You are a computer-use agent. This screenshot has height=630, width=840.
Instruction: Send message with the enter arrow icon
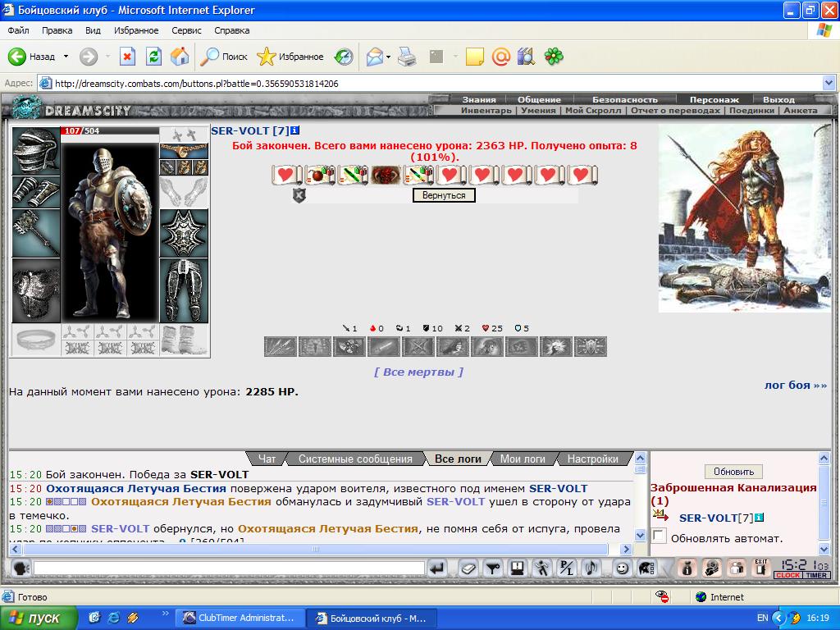pyautogui.click(x=437, y=568)
